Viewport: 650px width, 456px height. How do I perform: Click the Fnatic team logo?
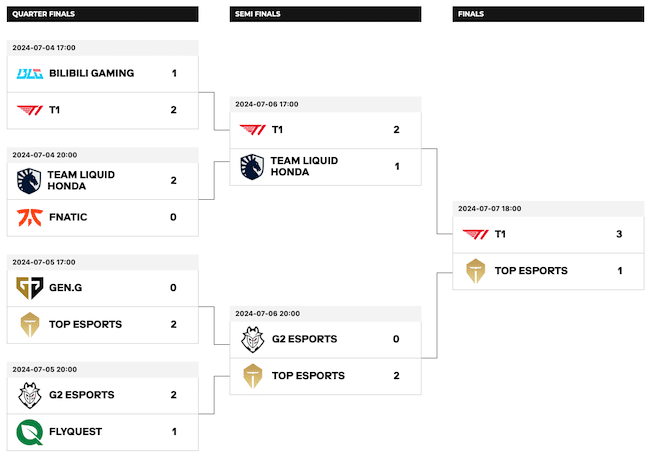[29, 217]
